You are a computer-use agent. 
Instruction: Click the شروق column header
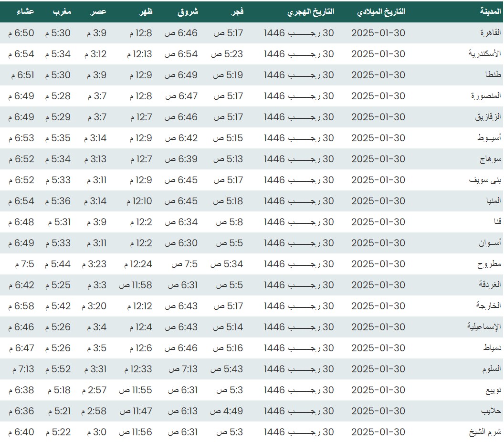coord(188,12)
